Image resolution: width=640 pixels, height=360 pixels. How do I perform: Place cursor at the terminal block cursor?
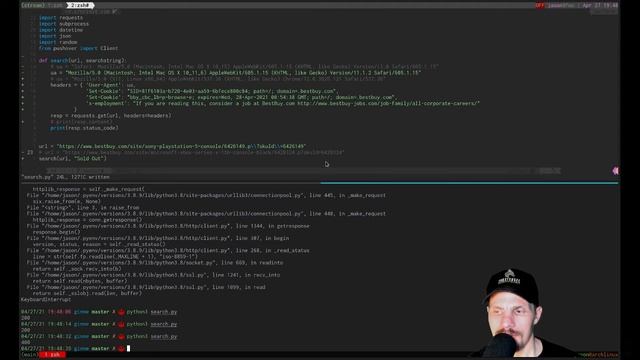click(128, 349)
